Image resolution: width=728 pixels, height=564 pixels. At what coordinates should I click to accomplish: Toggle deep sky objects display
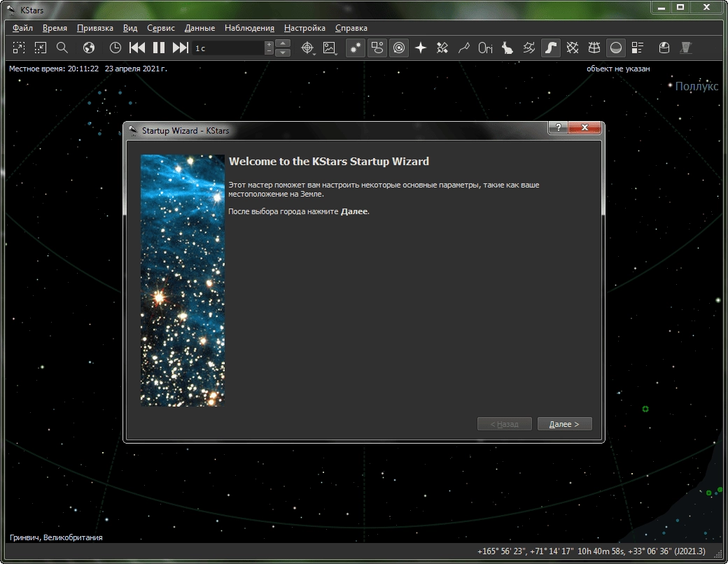[x=377, y=48]
